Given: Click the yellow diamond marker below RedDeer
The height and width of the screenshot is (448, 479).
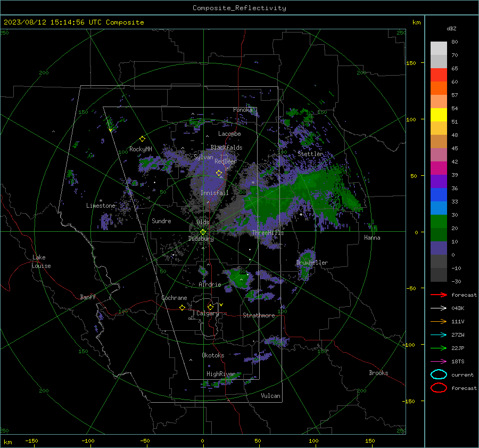Looking at the screenshot, I should pyautogui.click(x=219, y=173).
